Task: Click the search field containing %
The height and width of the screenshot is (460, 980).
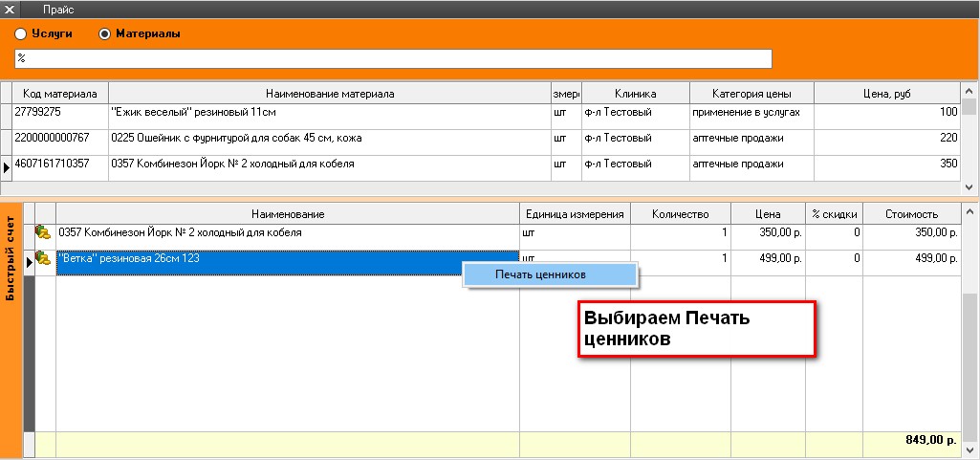Action: [x=393, y=58]
